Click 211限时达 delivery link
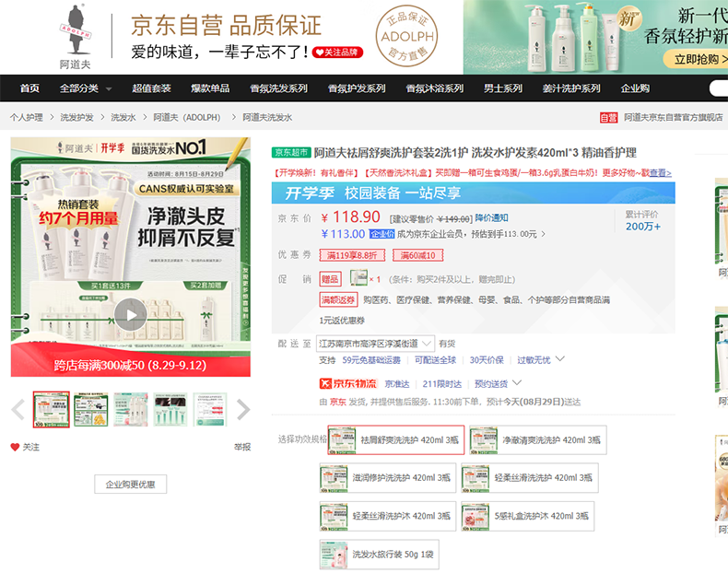Image resolution: width=728 pixels, height=573 pixels. (x=442, y=384)
